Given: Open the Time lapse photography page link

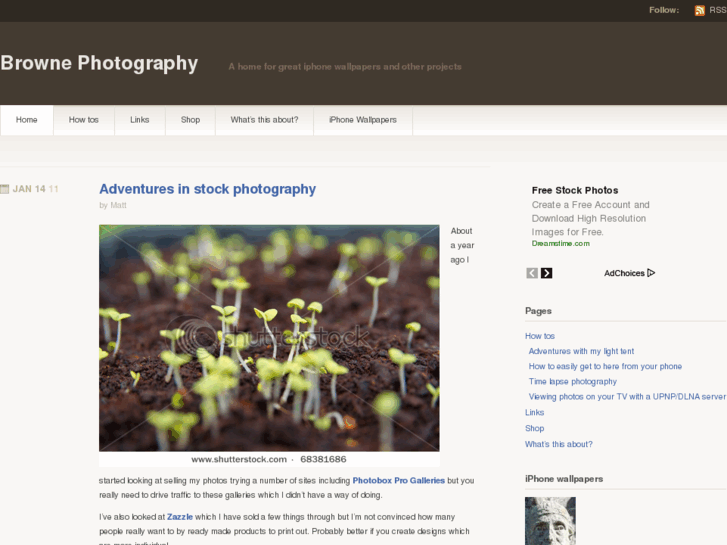Looking at the screenshot, I should 573,381.
